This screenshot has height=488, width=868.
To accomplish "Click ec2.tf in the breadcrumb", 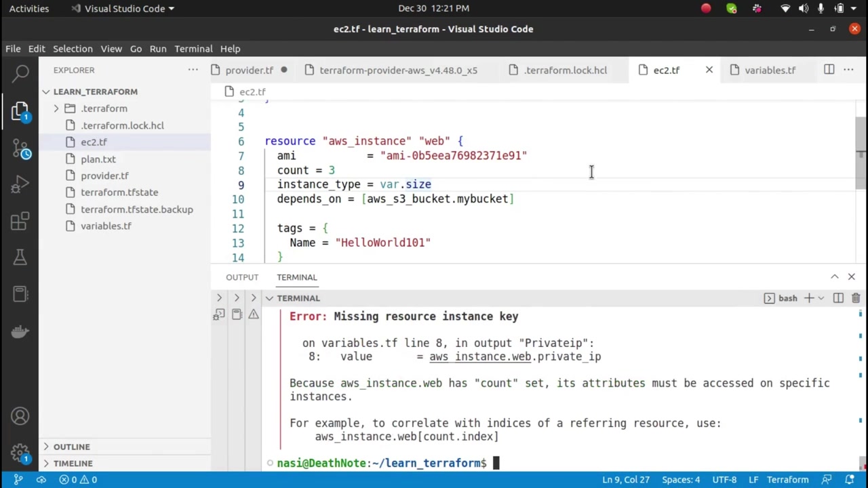I will pos(252,92).
